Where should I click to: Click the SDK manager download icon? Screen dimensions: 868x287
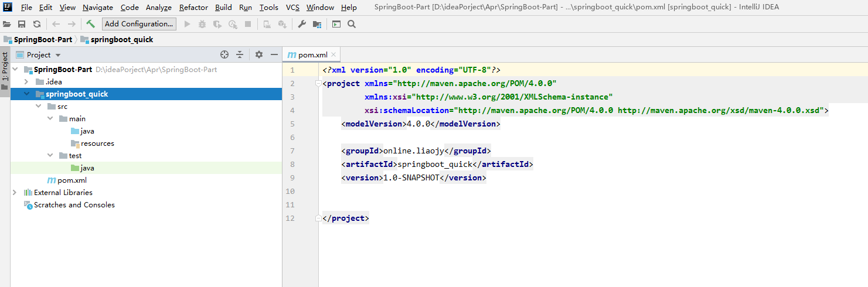click(x=282, y=24)
